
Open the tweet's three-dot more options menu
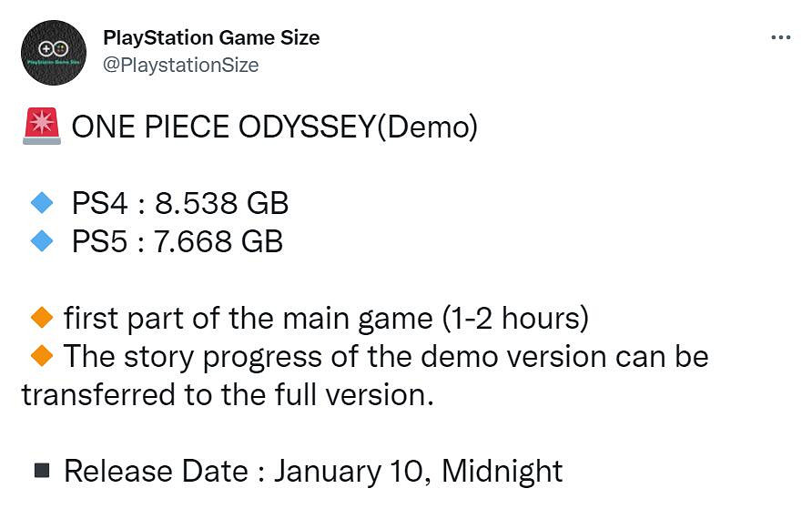(780, 38)
